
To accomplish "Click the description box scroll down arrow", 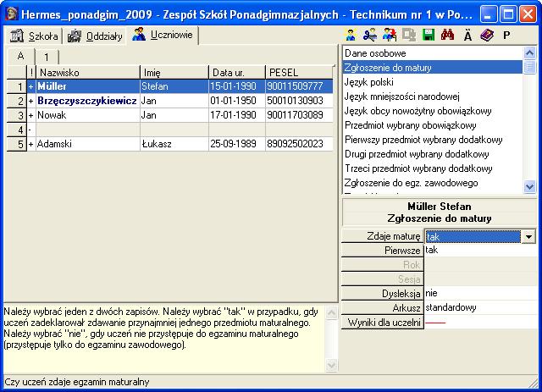I will point(331,365).
